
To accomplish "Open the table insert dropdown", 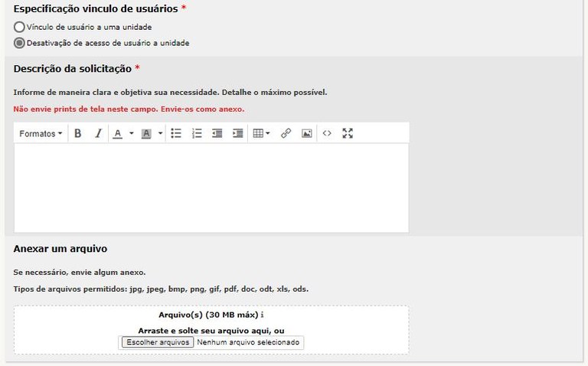I will point(261,133).
